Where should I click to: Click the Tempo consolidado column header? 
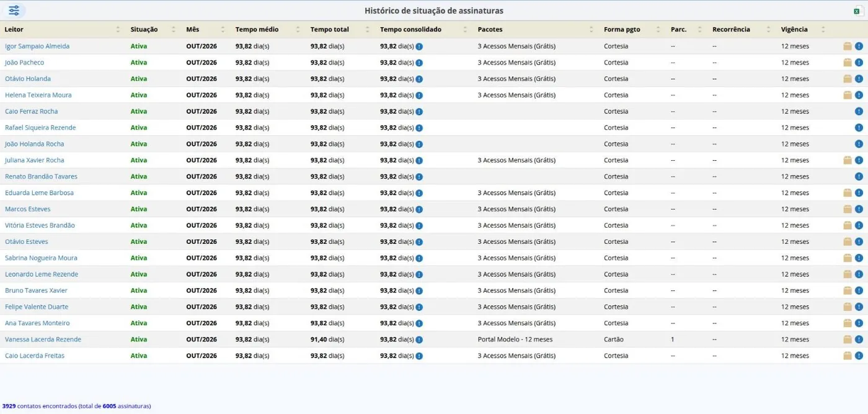(x=410, y=29)
